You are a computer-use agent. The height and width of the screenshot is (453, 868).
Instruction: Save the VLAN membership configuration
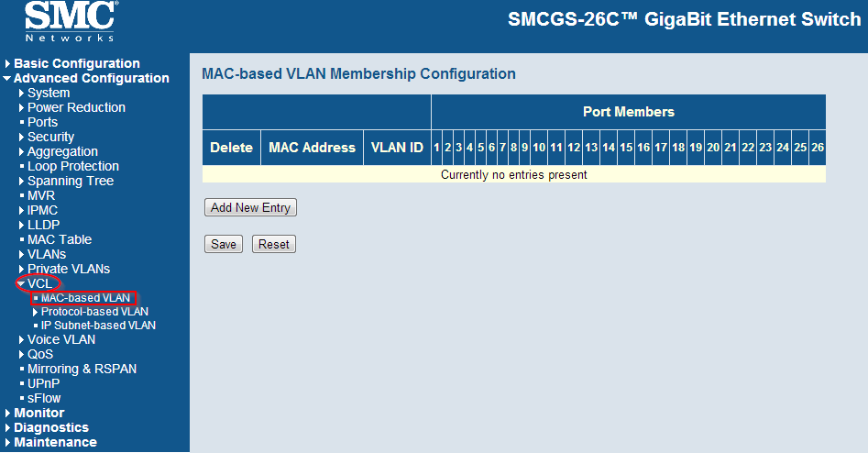click(224, 245)
